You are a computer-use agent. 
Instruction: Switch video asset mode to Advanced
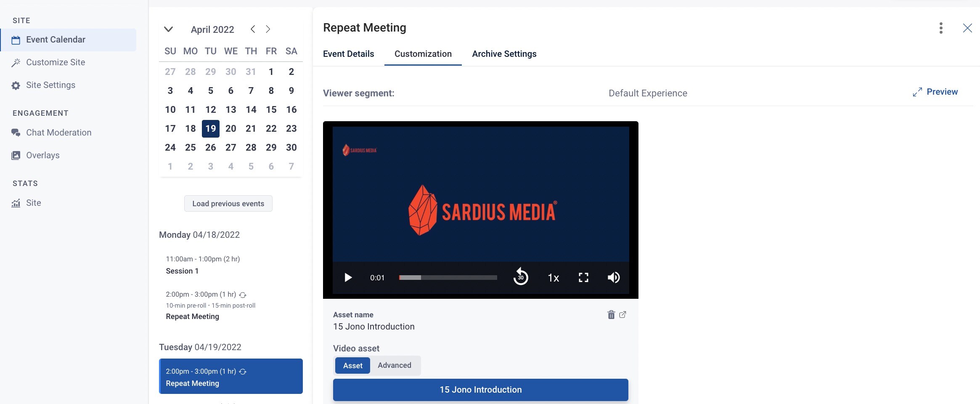click(395, 365)
